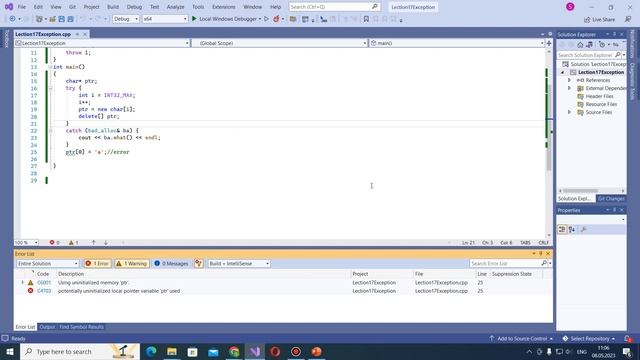This screenshot has width=640, height=360.
Task: Click the Windows Start button
Action: pyautogui.click(x=10, y=351)
